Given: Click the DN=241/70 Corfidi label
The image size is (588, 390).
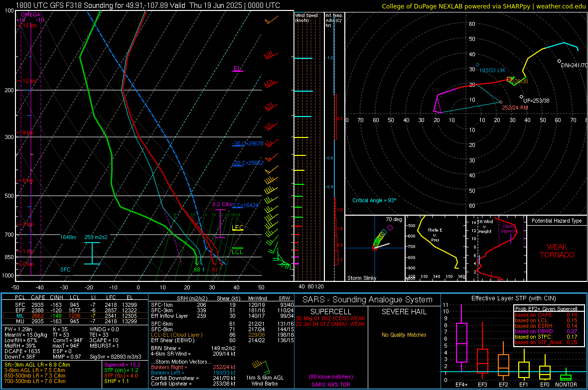Looking at the screenshot, I should [574, 65].
